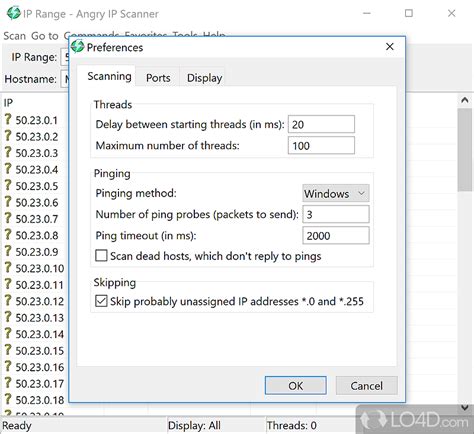Click the question mark icon beside 50.23.0.2
474x434 pixels.
tap(8, 136)
